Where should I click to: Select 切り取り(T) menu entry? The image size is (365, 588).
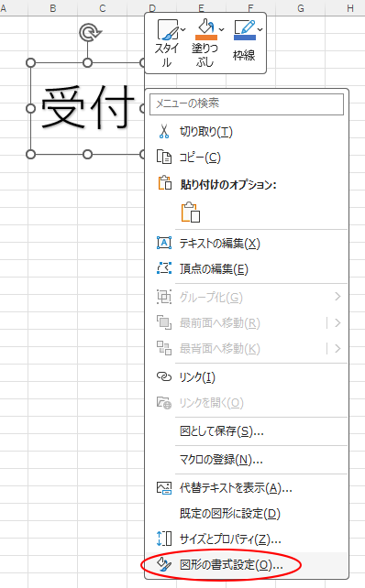point(206,132)
